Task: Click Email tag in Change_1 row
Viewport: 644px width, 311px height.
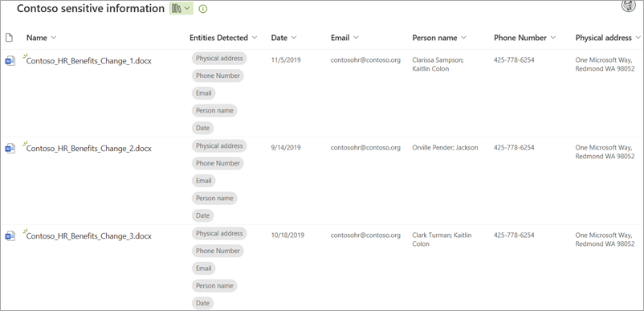Action: [203, 93]
